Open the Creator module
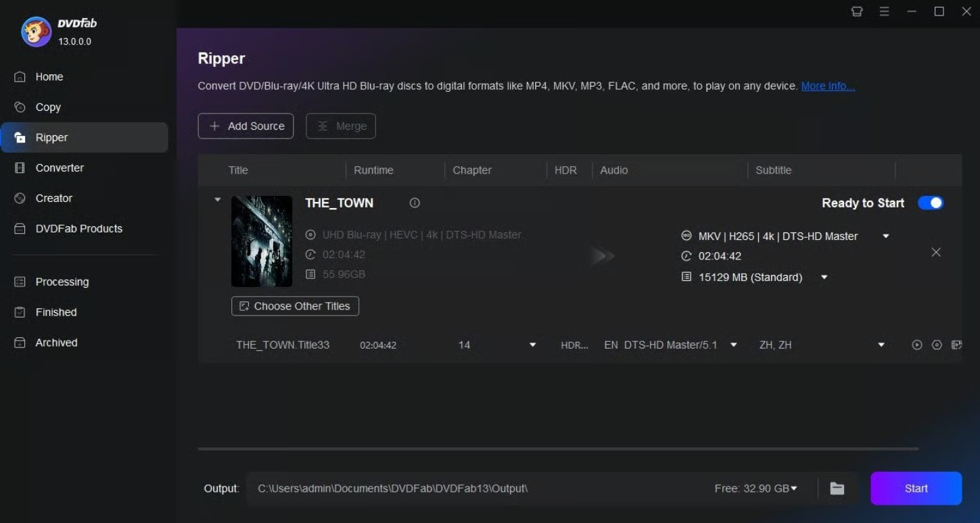This screenshot has height=523, width=980. pos(53,198)
